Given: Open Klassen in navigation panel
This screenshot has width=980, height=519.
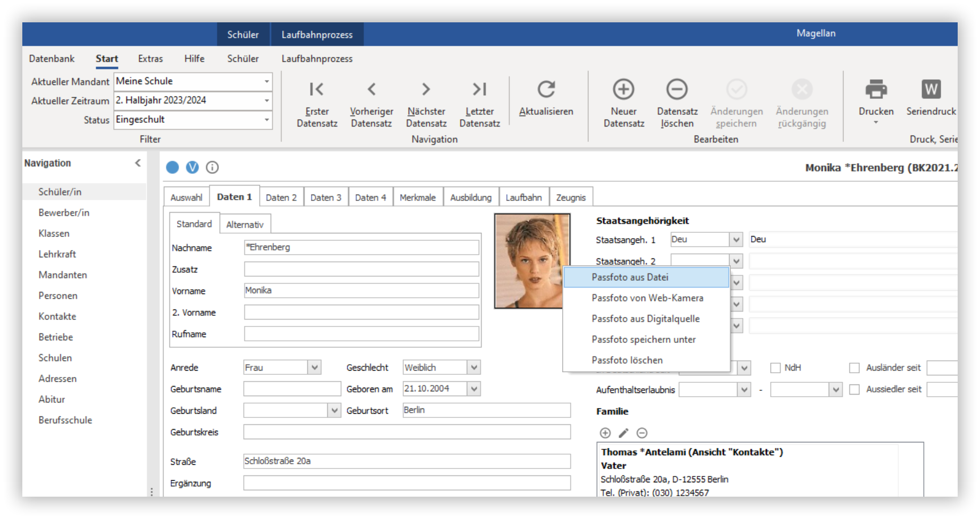Looking at the screenshot, I should pyautogui.click(x=54, y=233).
